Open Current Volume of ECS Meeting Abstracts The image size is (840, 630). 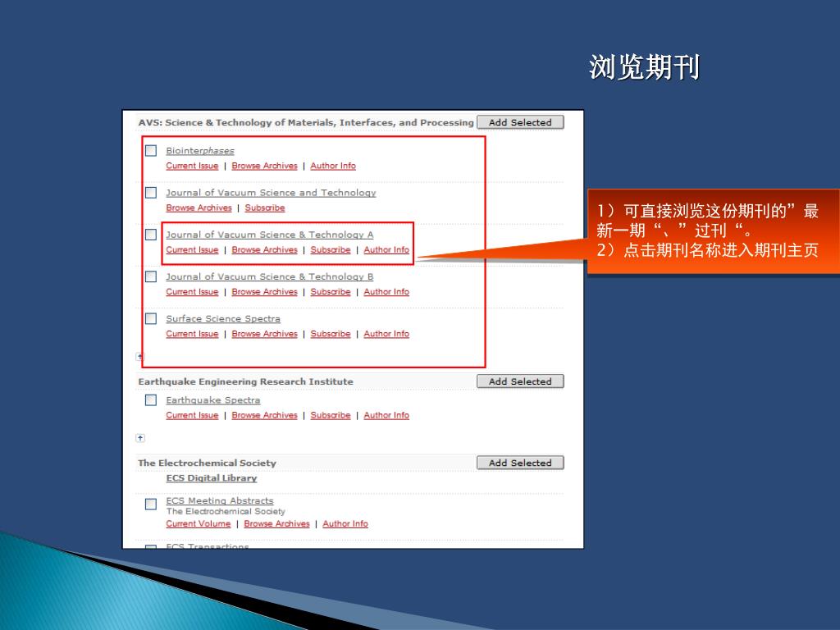199,523
